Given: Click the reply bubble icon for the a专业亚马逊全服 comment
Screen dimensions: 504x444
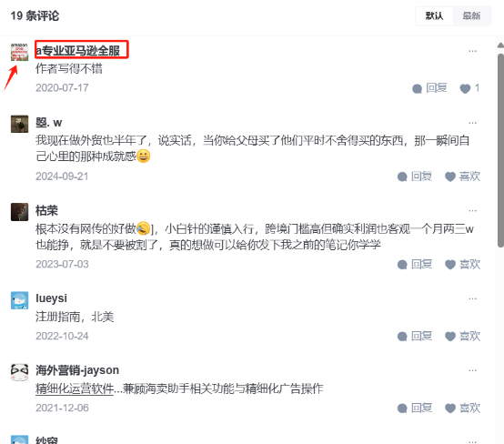Looking at the screenshot, I should click(417, 89).
